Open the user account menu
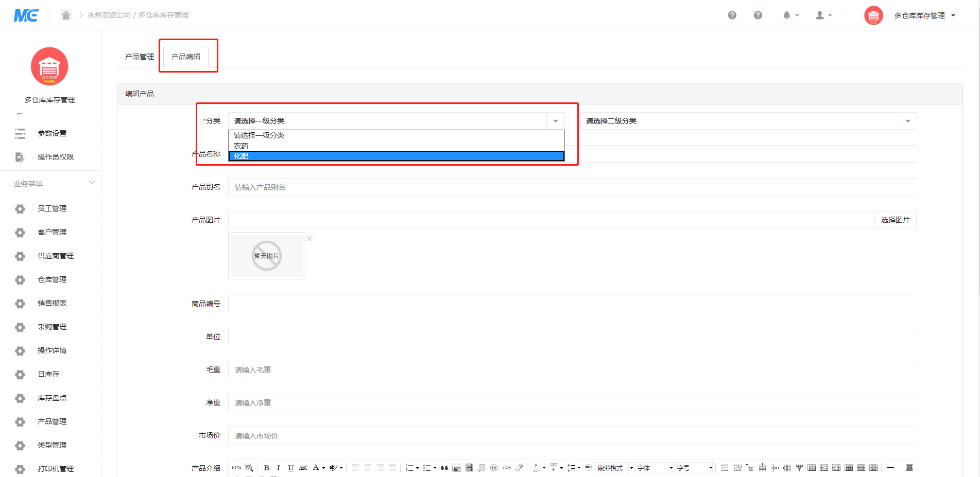Viewport: 980px width, 477px height. [824, 15]
